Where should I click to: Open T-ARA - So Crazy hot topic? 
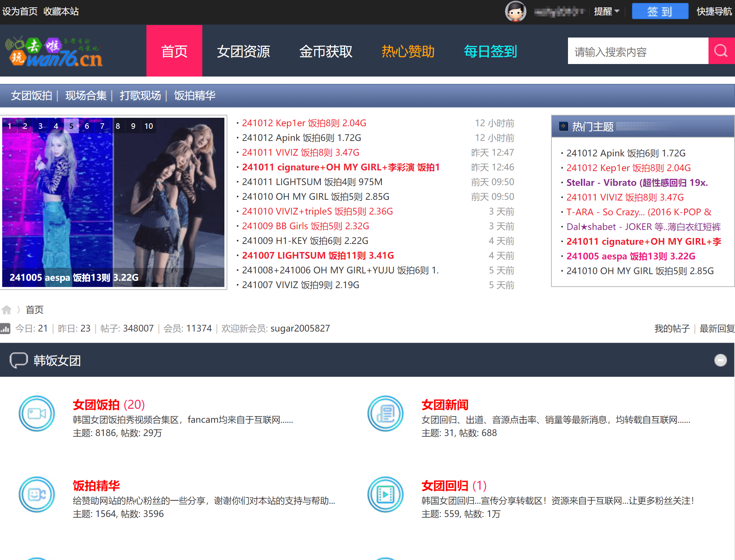coord(639,212)
